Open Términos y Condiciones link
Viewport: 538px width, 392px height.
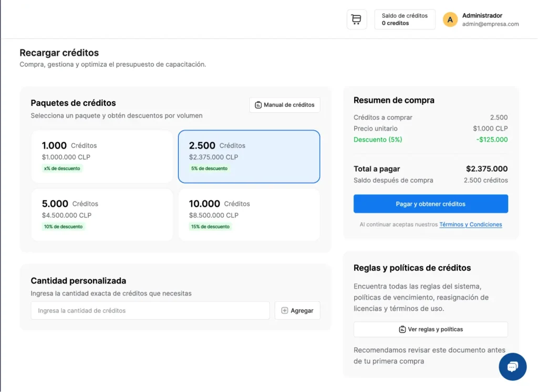[x=470, y=225]
